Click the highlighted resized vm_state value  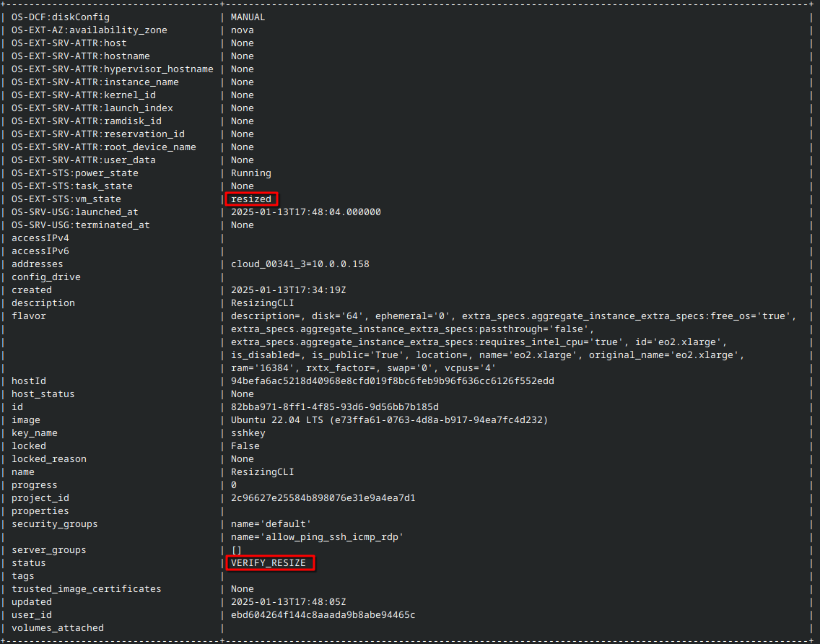[250, 199]
